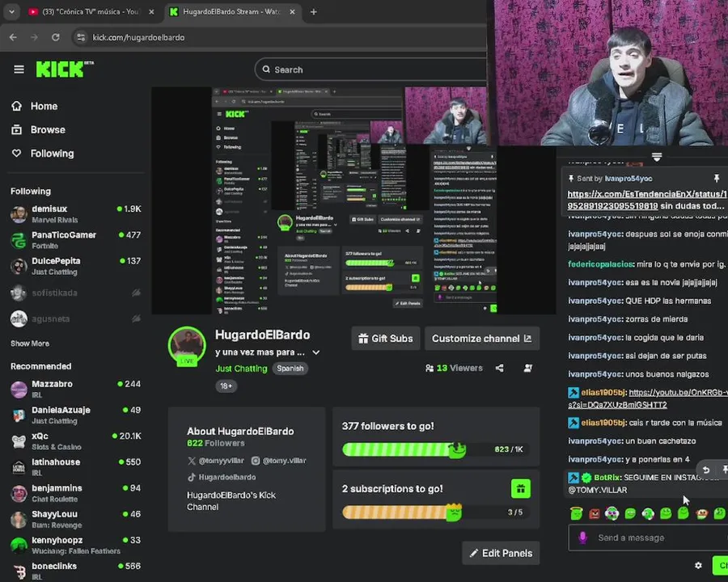Click the Spanish language tag

(x=290, y=369)
